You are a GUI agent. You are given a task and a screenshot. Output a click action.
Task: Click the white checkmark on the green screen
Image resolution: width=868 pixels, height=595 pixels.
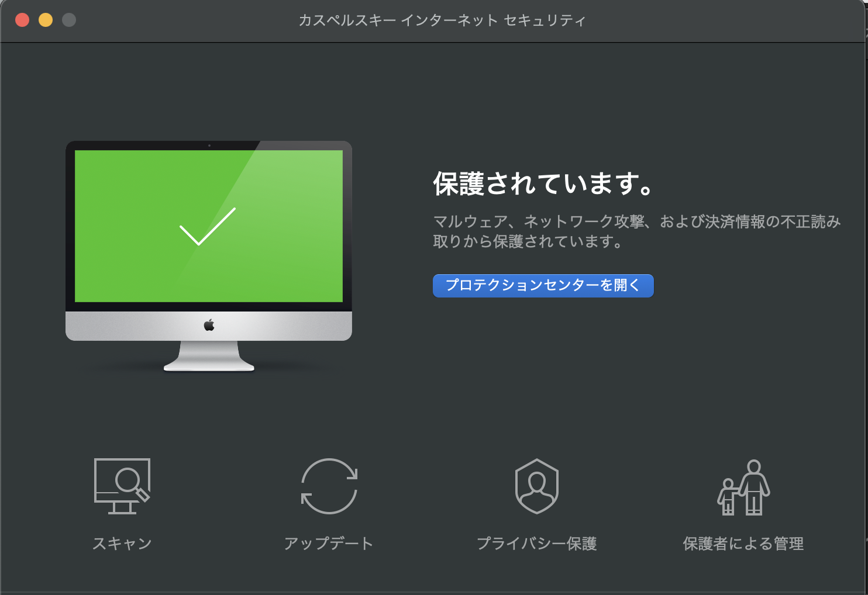click(208, 226)
